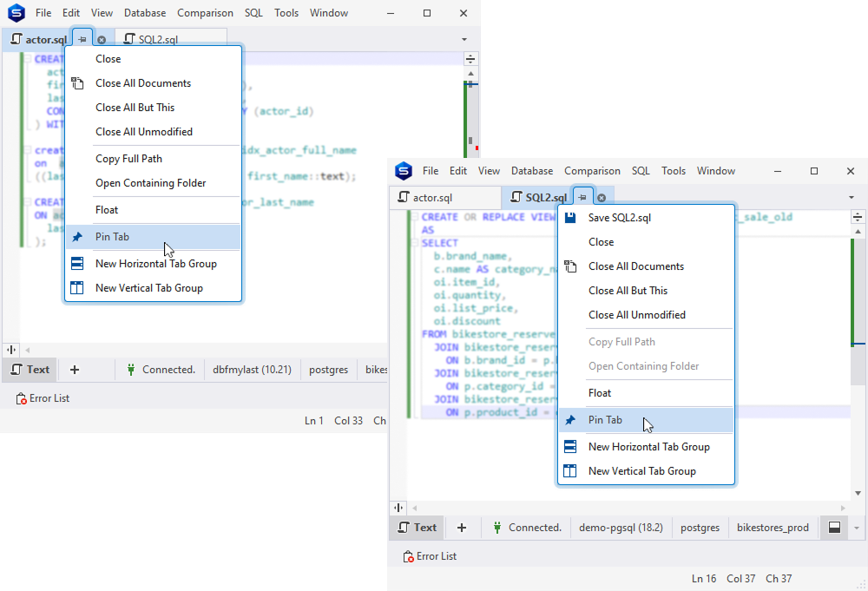Click editor split handle in left window
The image size is (868, 591).
(470, 59)
